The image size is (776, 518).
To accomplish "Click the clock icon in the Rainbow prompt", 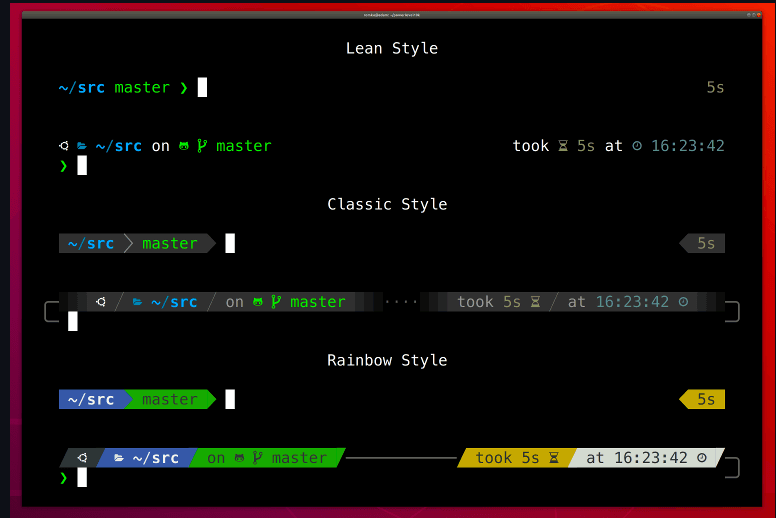I will point(702,458).
